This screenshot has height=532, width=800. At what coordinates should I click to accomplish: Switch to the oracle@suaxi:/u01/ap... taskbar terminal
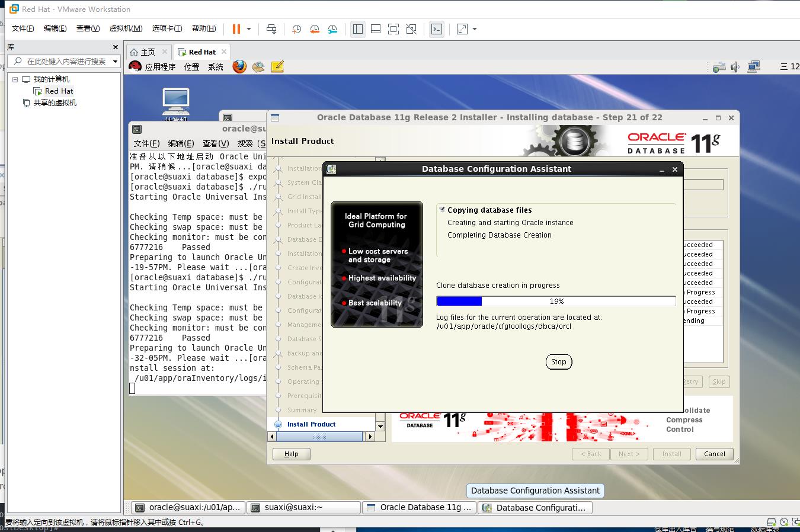[188, 508]
